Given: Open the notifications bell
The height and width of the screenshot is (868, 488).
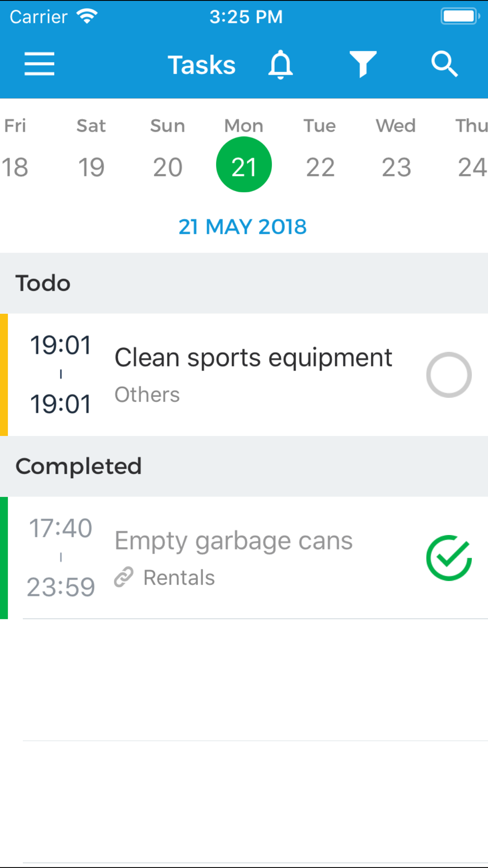Looking at the screenshot, I should (281, 64).
